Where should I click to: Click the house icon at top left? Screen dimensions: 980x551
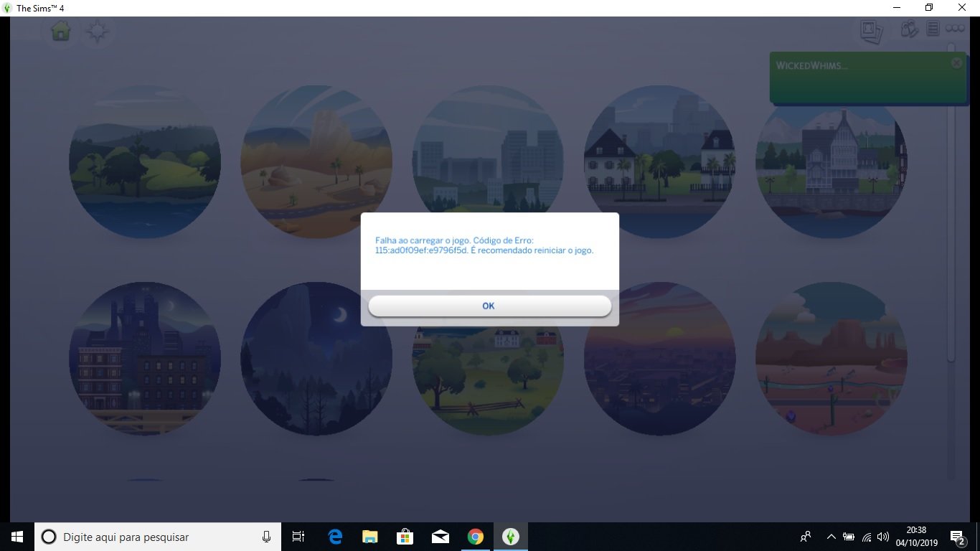pos(61,32)
